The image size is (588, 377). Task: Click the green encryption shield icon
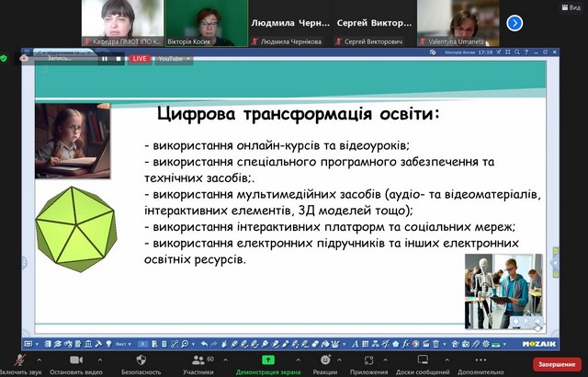4,59
